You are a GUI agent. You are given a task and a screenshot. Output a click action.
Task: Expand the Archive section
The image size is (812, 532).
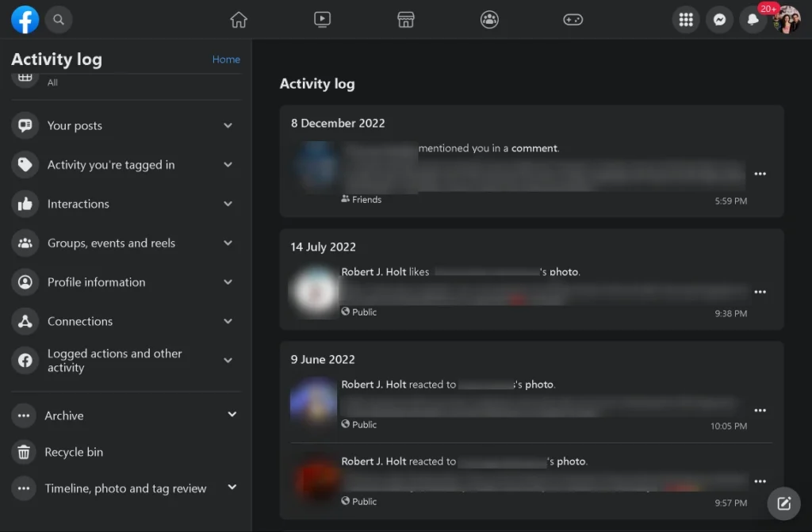point(232,415)
